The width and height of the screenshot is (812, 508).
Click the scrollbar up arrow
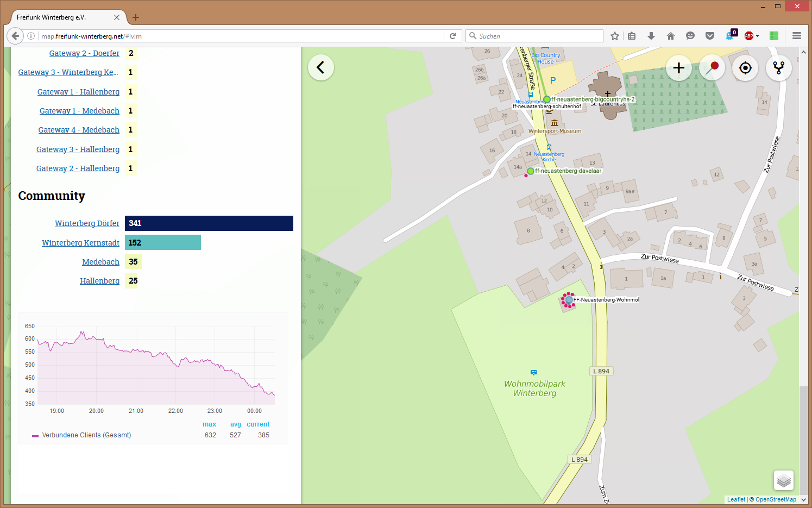coord(803,52)
